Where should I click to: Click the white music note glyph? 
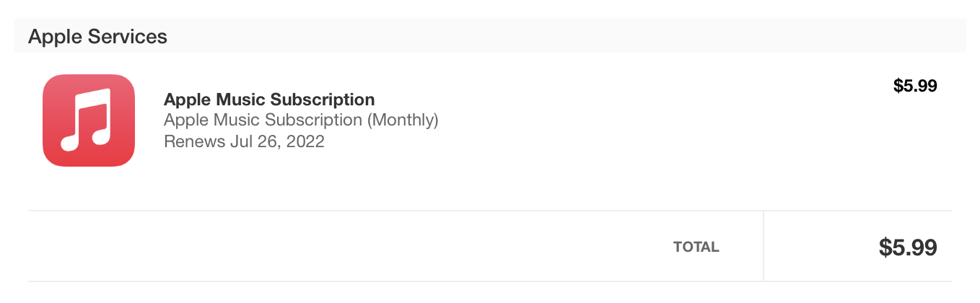86,119
